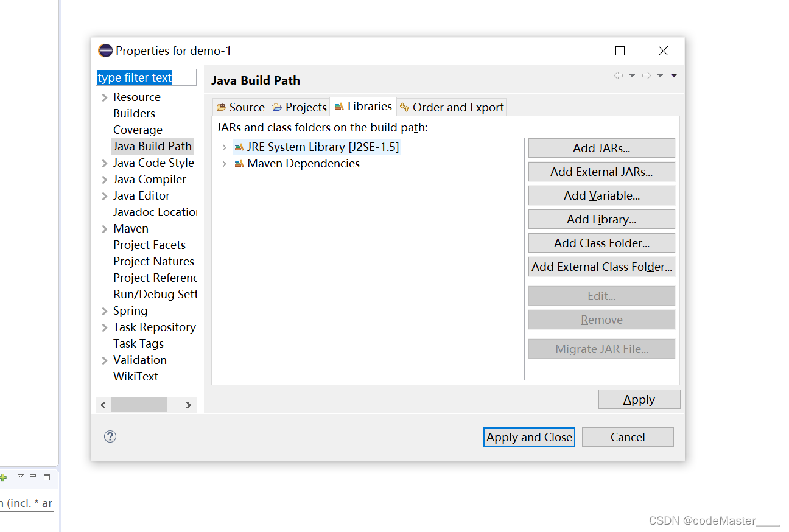Select Task Tags entry

coord(138,344)
